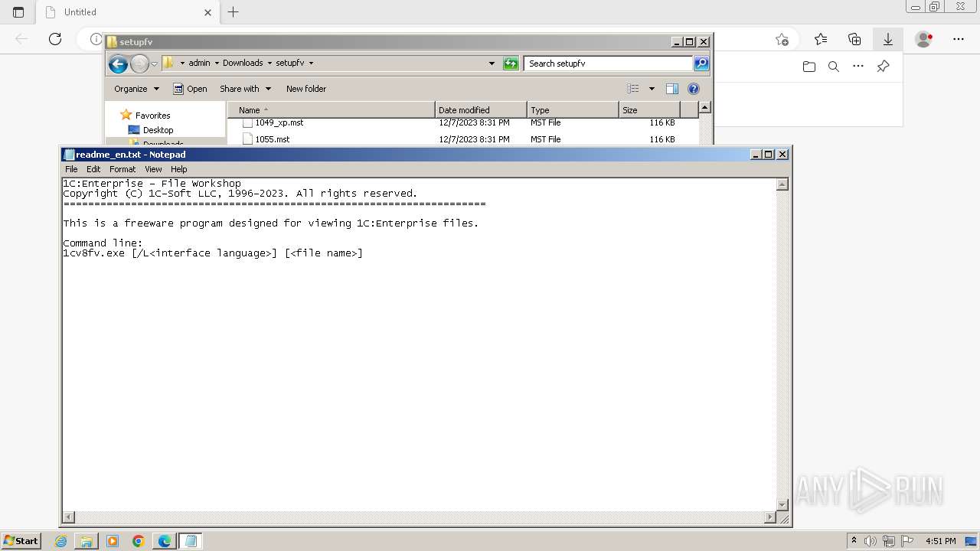Screen dimensions: 980x551
Task: Open Edge Settings and more ellipsis
Action: pos(959,39)
